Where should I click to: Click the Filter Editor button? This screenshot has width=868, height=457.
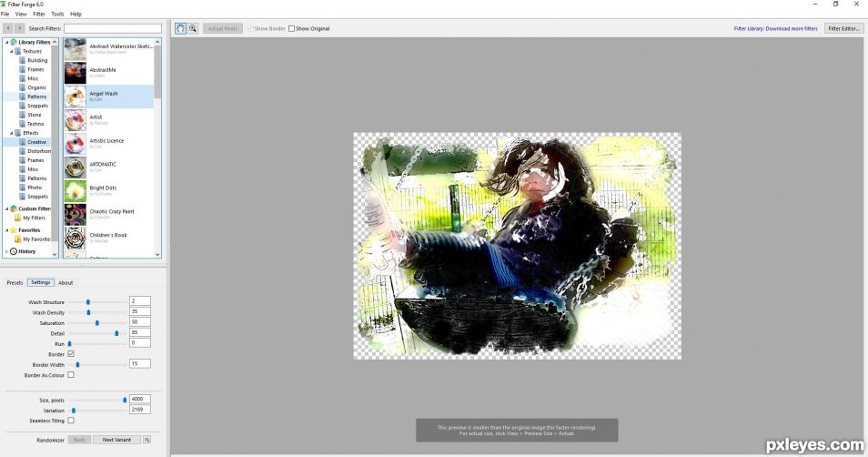[843, 28]
